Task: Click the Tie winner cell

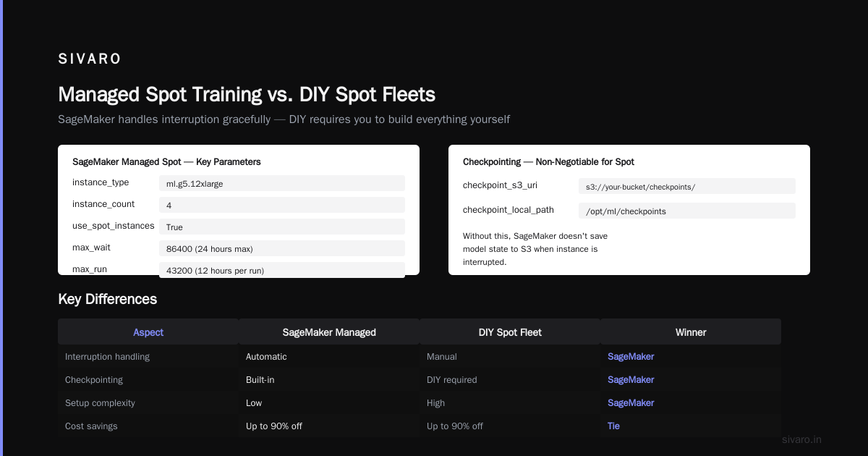Action: tap(613, 426)
